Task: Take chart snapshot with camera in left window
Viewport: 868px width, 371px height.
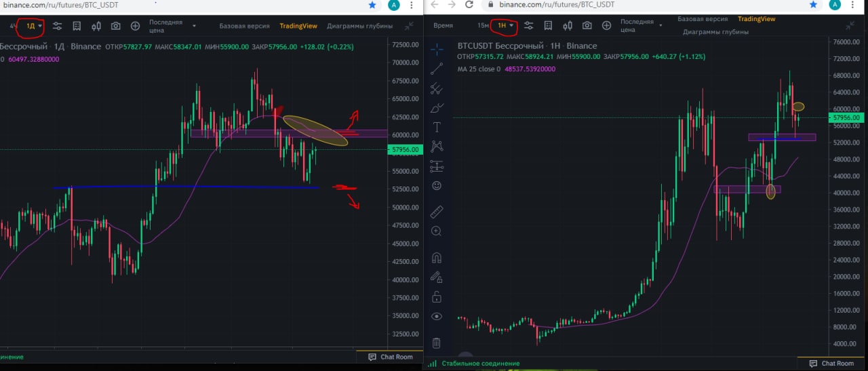Action: [x=116, y=26]
